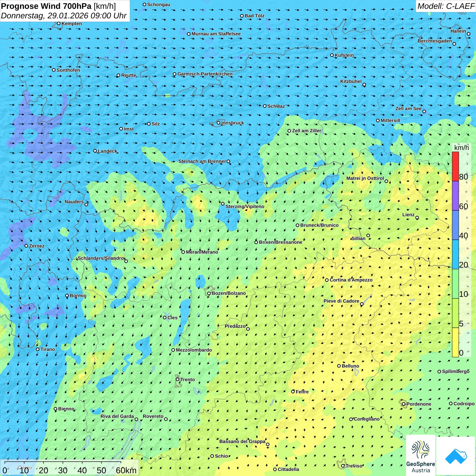Image resolution: width=476 pixels, height=476 pixels.
Task: Select the Schwaz label
Action: point(276,106)
